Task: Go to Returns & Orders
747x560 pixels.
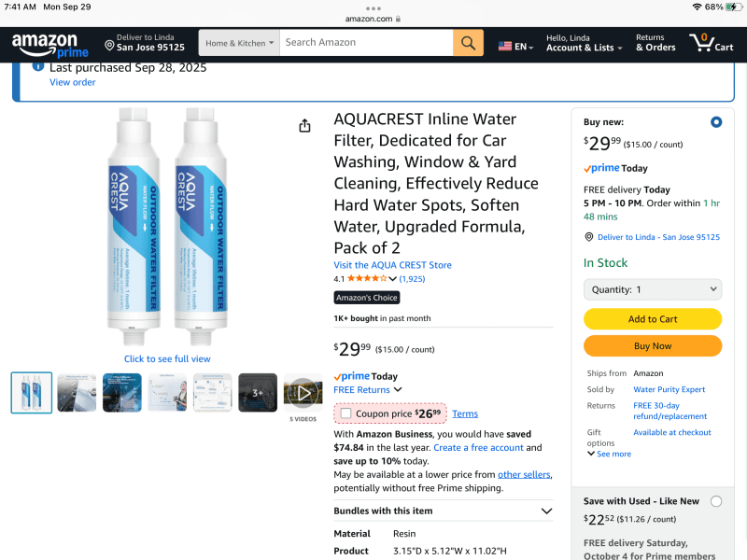Action: pos(655,43)
